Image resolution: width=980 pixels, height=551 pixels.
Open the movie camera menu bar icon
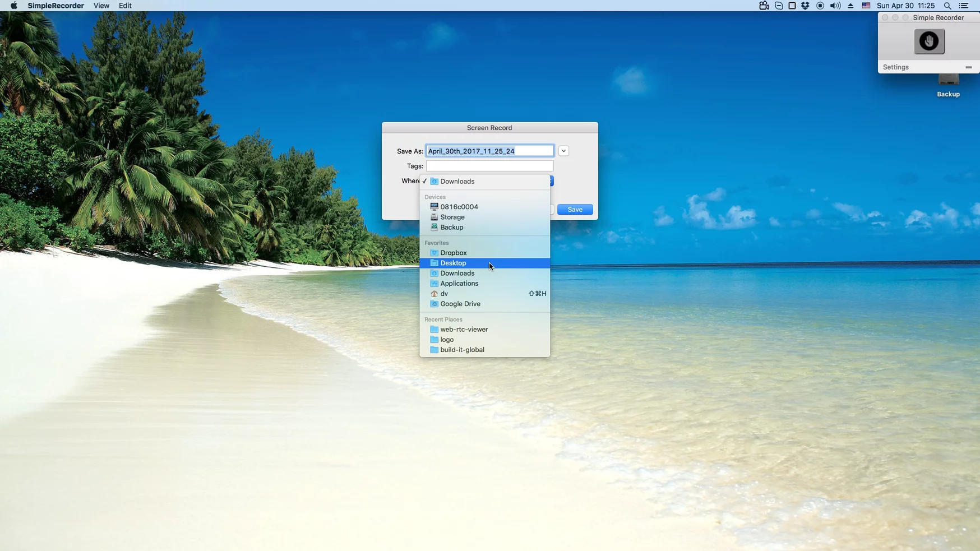pyautogui.click(x=764, y=6)
